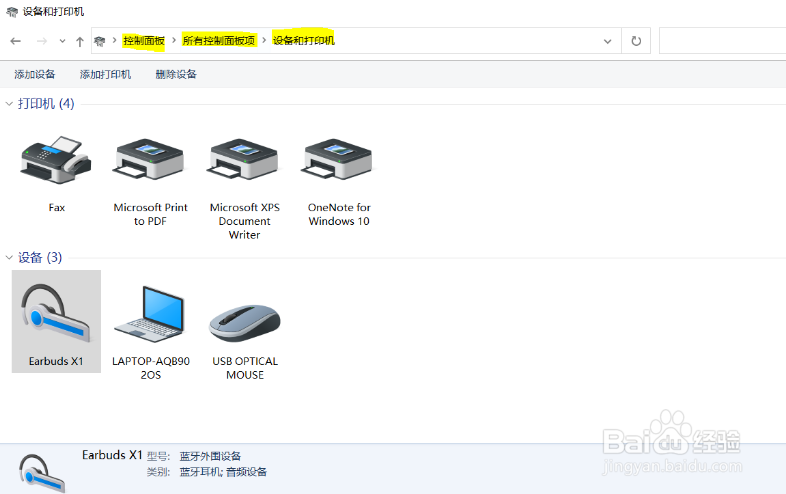Click Earbuds X1 name in details pane
This screenshot has width=786, height=494.
pyautogui.click(x=112, y=455)
